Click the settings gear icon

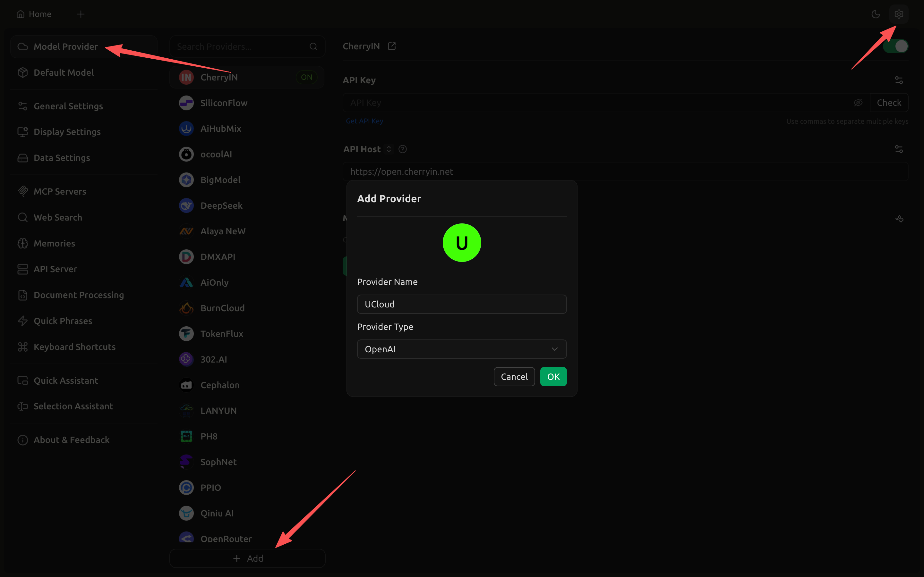pyautogui.click(x=898, y=14)
